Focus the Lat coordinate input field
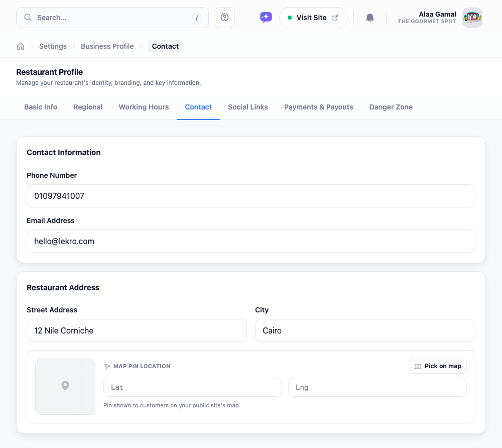This screenshot has height=448, width=502. 193,387
